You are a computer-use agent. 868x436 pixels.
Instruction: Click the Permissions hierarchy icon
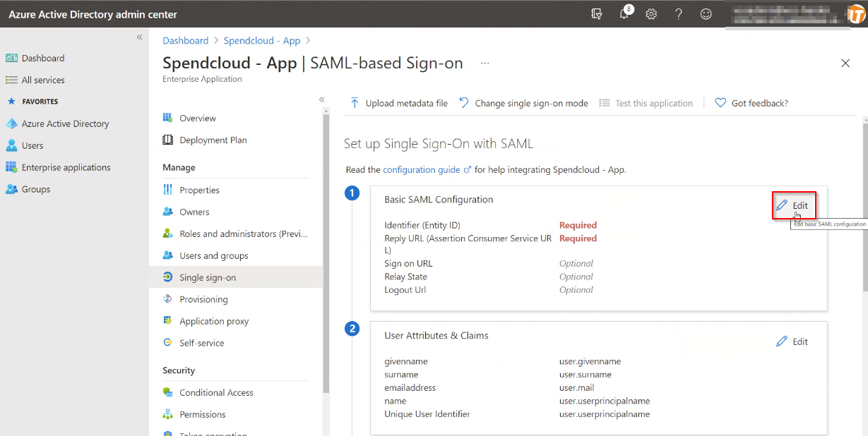(167, 414)
